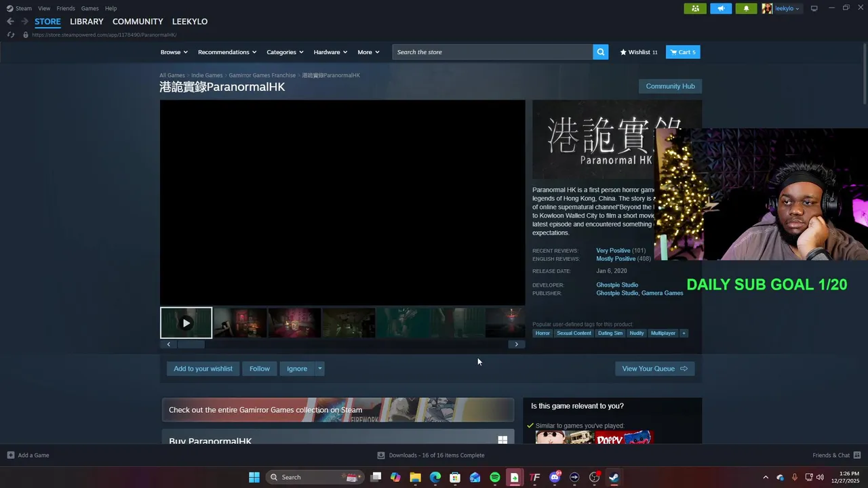Click the Steam taskbar icon

coord(614,477)
